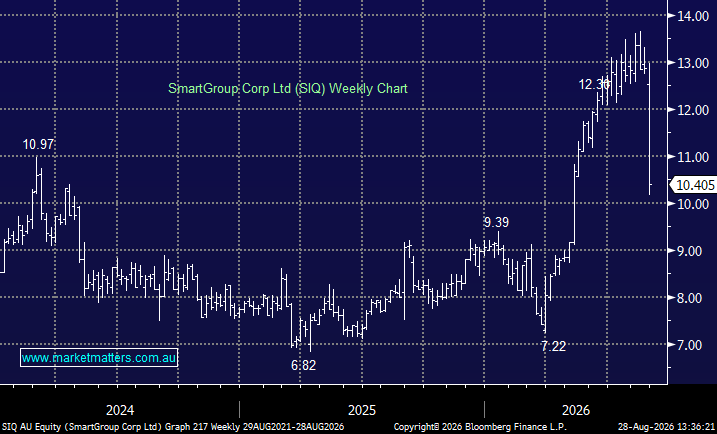
Task: Click the 14.00 y-axis label
Action: pos(693,16)
